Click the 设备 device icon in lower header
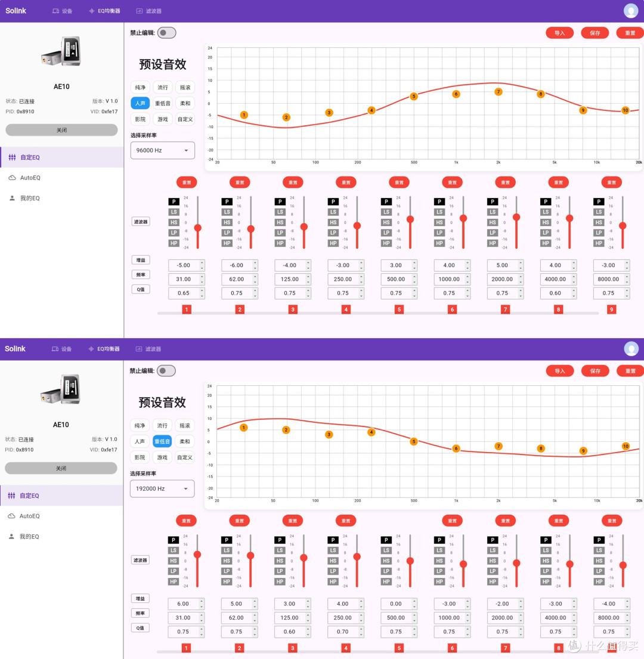 click(55, 349)
